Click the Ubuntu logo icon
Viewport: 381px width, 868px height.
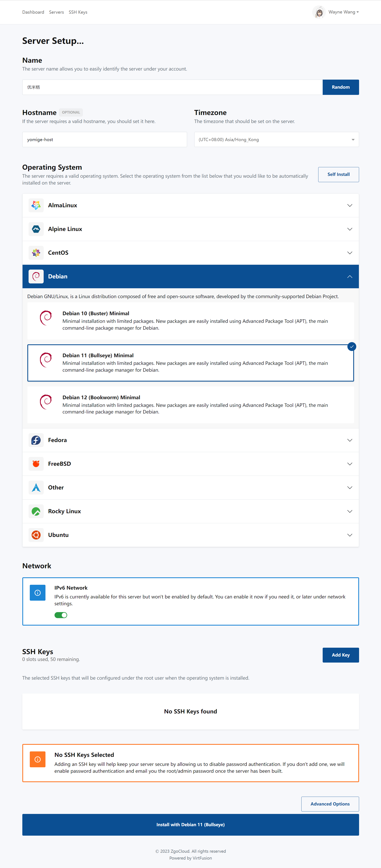click(x=36, y=535)
